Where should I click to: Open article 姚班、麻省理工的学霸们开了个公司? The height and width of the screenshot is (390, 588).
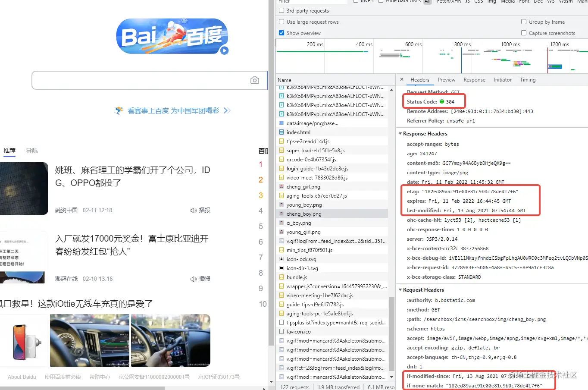(133, 176)
